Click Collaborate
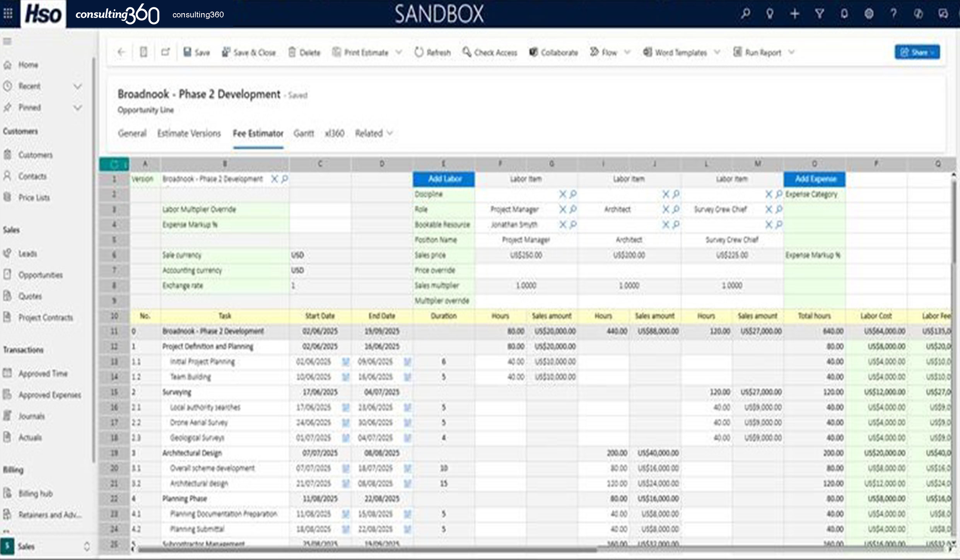Viewport: 960px width, 560px height. [553, 53]
